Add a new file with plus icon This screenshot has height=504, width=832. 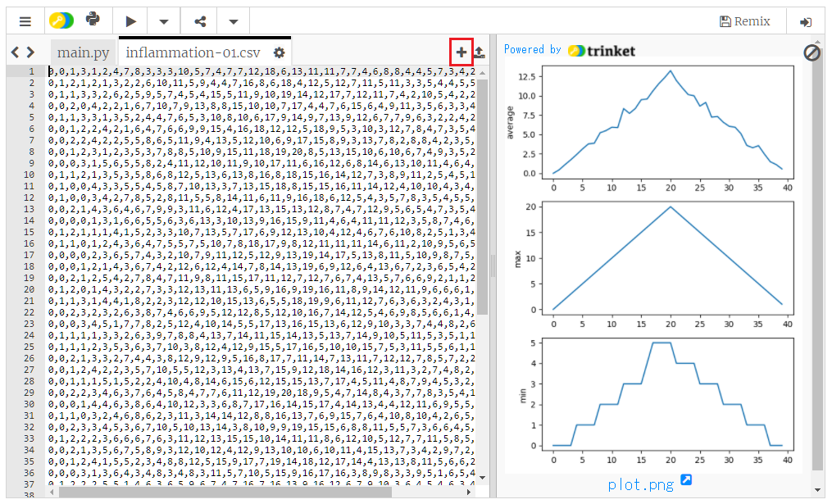point(461,52)
